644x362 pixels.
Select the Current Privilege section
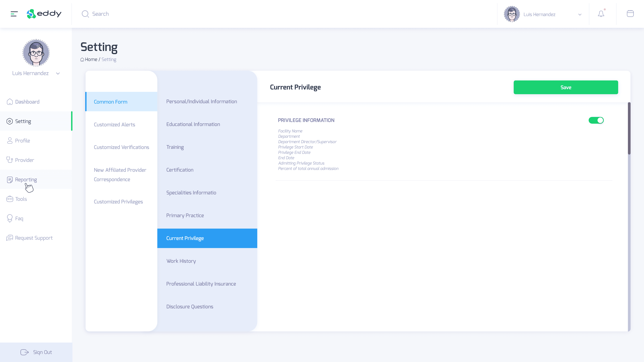click(x=207, y=238)
